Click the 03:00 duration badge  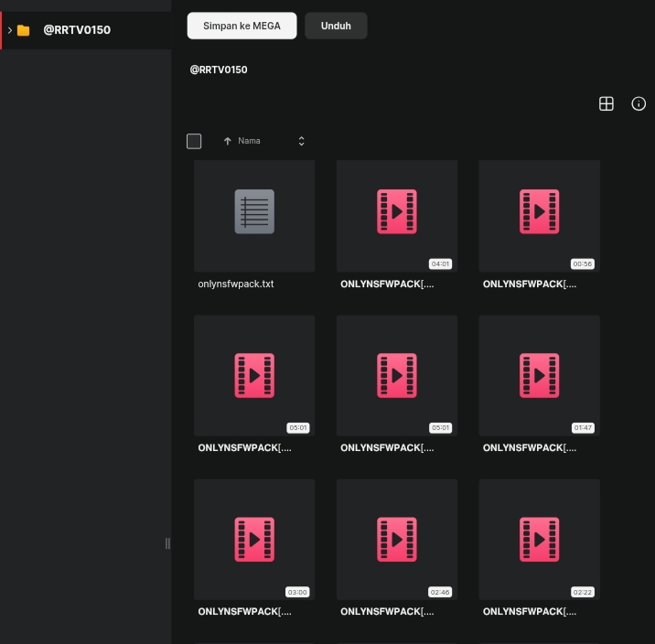click(x=297, y=592)
